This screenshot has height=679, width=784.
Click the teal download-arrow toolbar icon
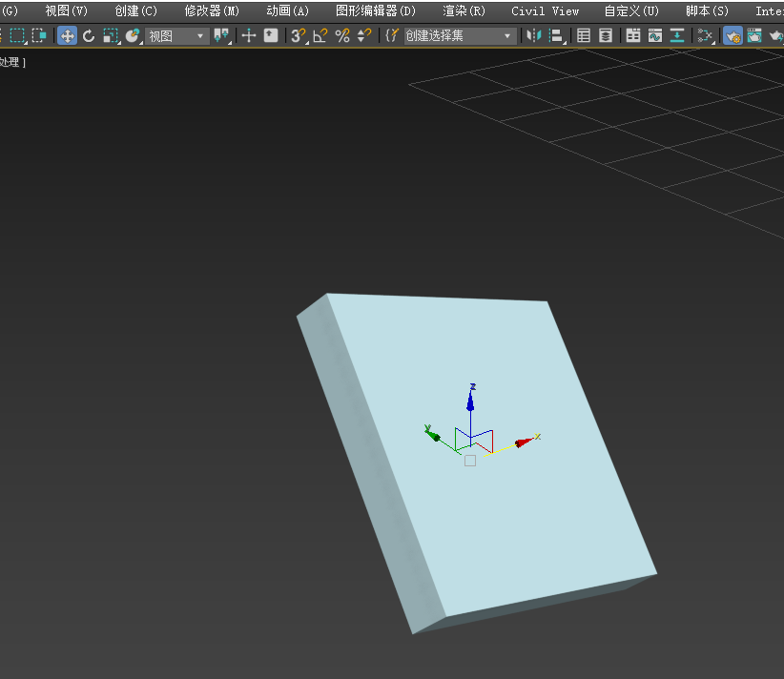point(677,35)
